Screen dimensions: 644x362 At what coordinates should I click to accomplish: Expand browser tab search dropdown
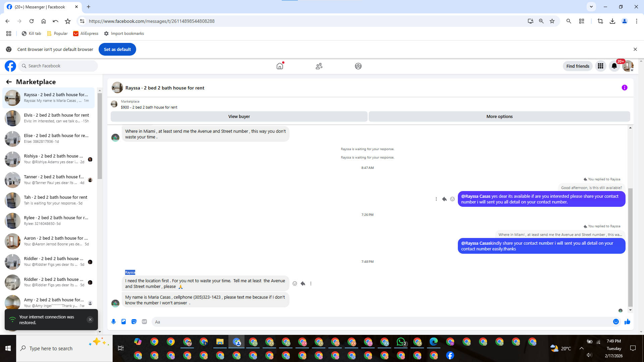(x=591, y=7)
